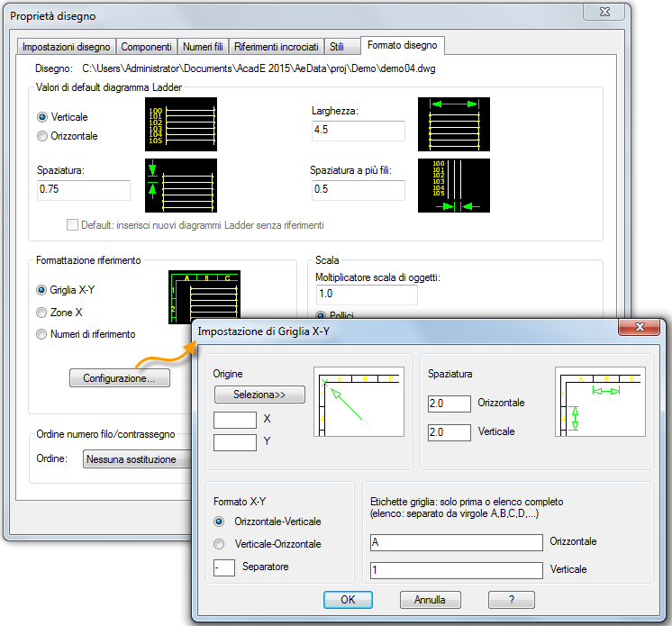This screenshot has width=672, height=626.
Task: Click the Separatore character field
Action: [224, 567]
